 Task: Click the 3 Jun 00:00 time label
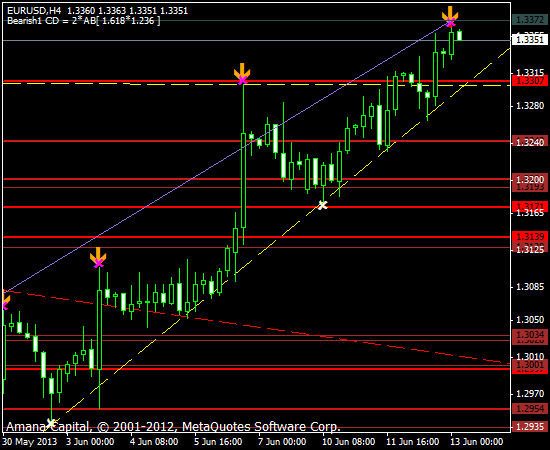coord(90,441)
